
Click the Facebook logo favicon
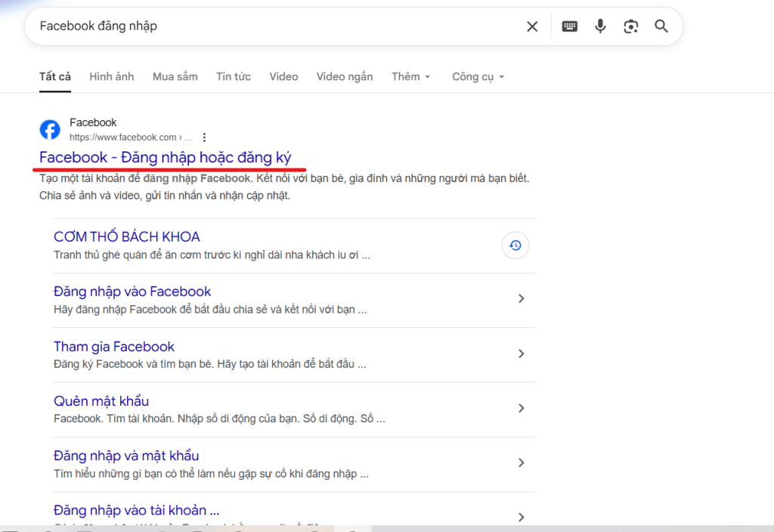[50, 130]
